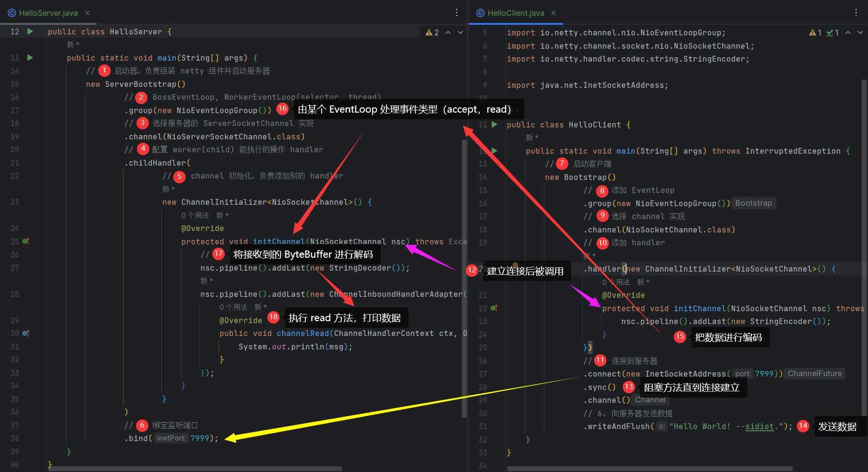
Task: Open right editor tab options menu
Action: click(856, 13)
